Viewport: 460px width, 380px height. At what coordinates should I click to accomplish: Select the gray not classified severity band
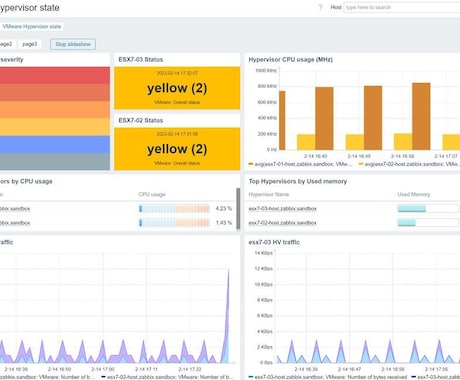55,162
